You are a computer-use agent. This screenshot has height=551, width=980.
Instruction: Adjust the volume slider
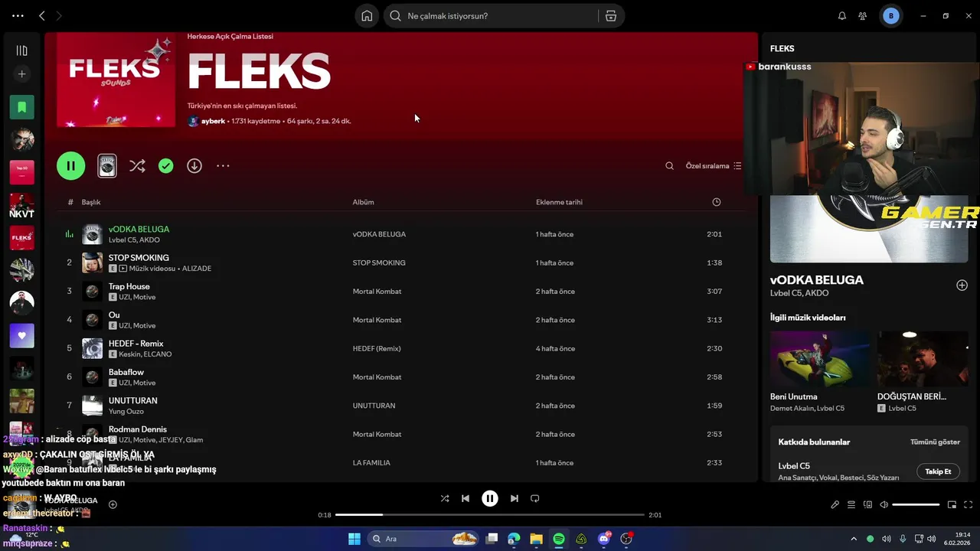(916, 504)
